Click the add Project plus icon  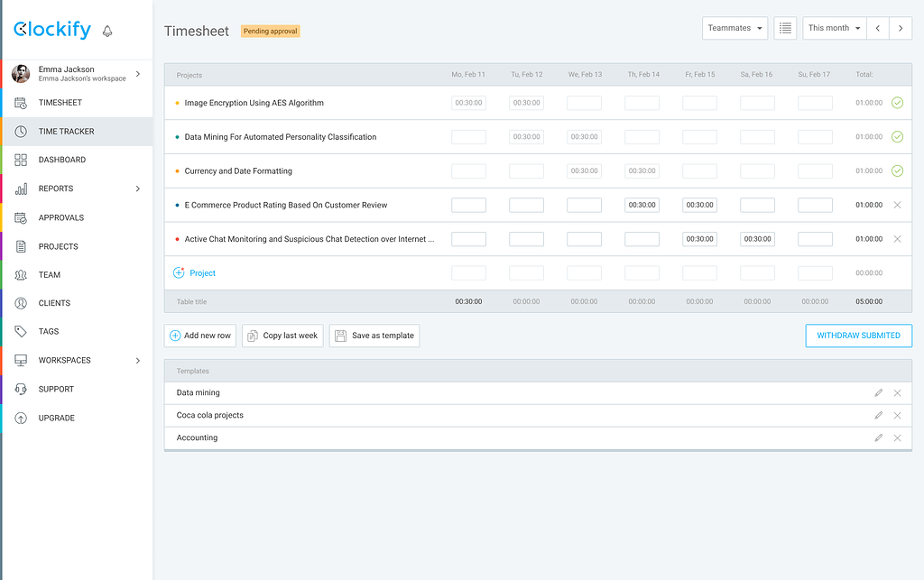(179, 273)
